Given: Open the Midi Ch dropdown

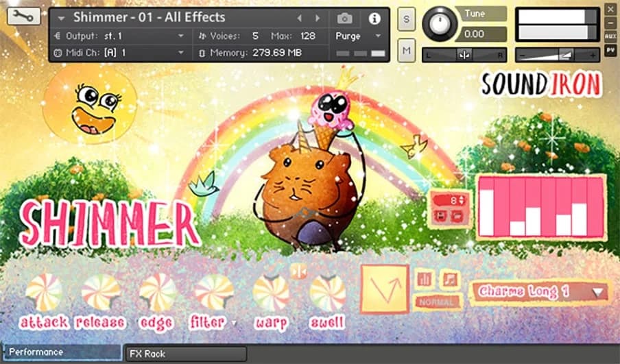Looking at the screenshot, I should pyautogui.click(x=180, y=53).
